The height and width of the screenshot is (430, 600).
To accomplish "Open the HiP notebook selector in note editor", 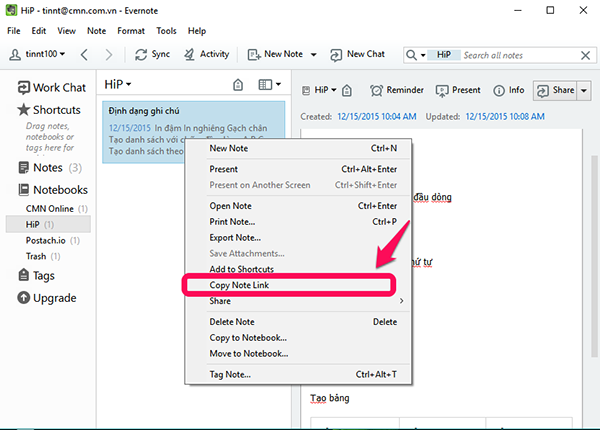I will [x=319, y=90].
